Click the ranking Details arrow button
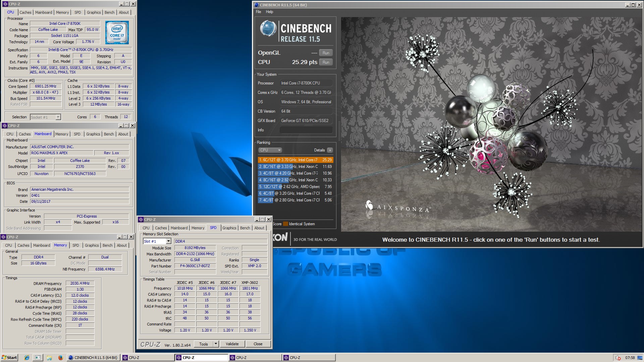 [x=330, y=150]
